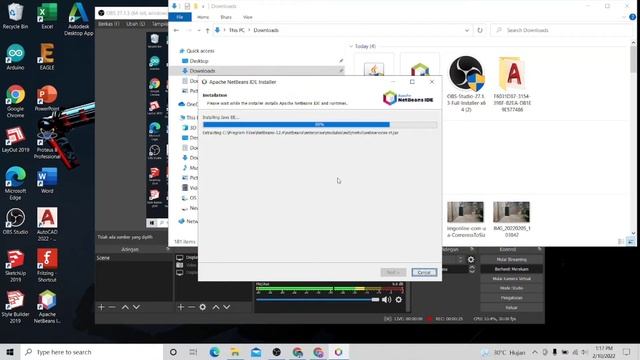Open the Windows Start menu

tap(10, 352)
